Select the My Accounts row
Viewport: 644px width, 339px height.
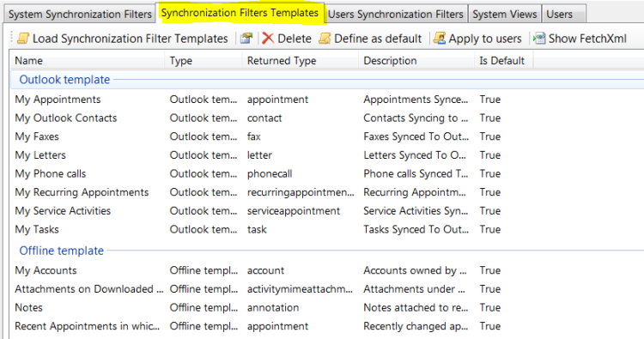[327, 270]
